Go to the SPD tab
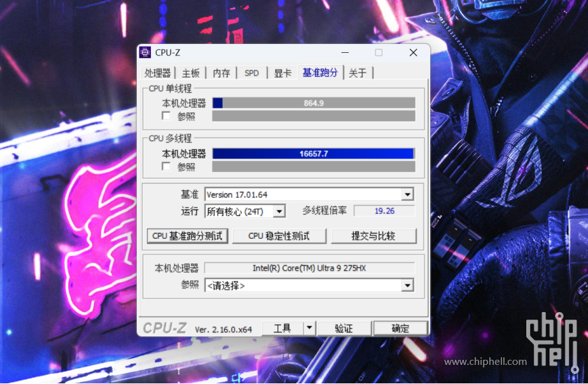Screen dimensions: 588x384 pyautogui.click(x=251, y=73)
